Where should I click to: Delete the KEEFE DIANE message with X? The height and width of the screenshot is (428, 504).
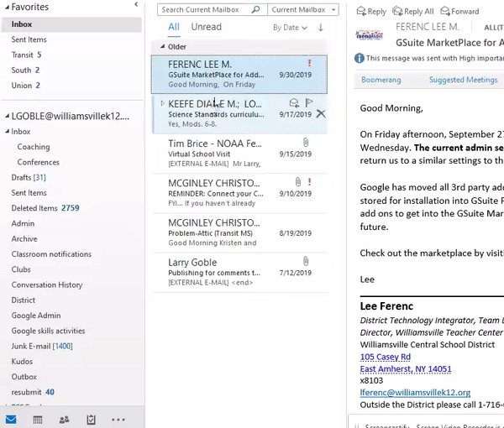321,113
